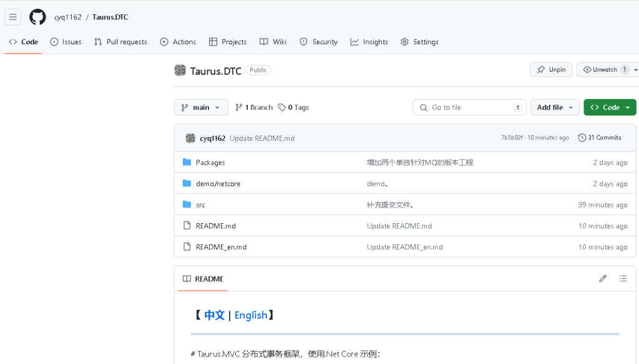This screenshot has height=364, width=639.
Task: Click the Go to file search field
Action: coord(469,107)
